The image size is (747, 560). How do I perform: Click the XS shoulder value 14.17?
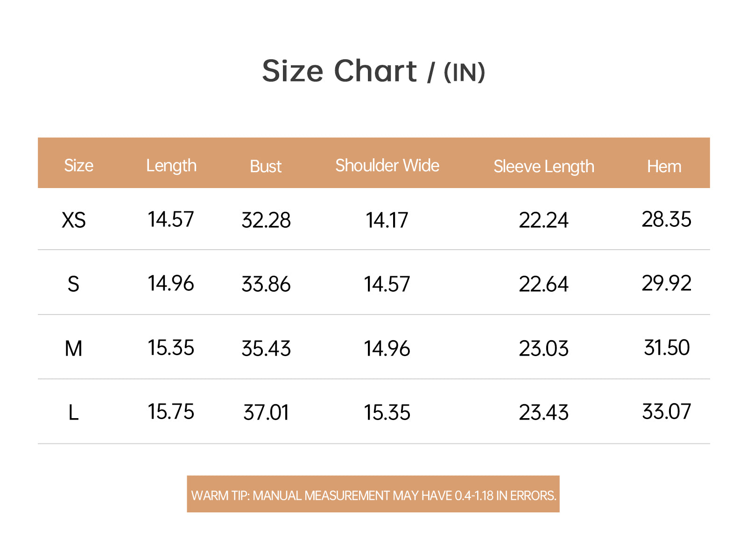click(387, 220)
